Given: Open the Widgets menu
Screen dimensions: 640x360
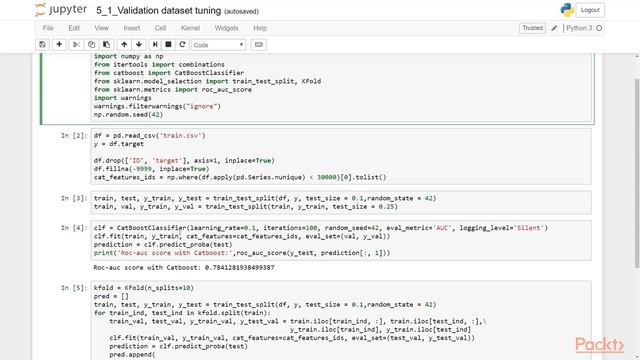Looking at the screenshot, I should [226, 28].
